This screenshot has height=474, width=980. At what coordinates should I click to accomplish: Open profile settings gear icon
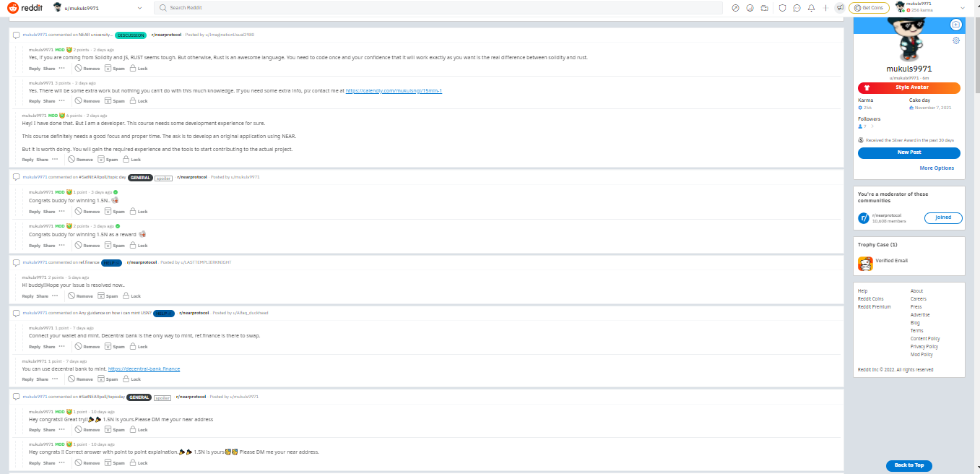[956, 40]
